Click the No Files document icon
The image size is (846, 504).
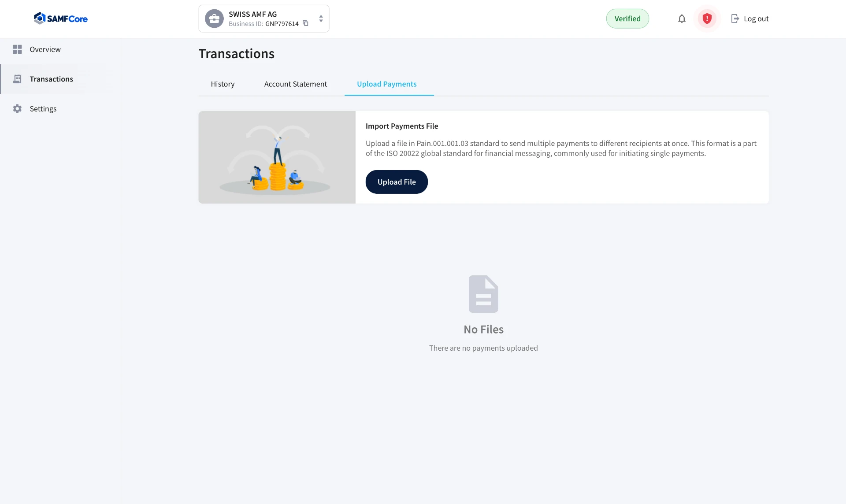[x=483, y=294]
